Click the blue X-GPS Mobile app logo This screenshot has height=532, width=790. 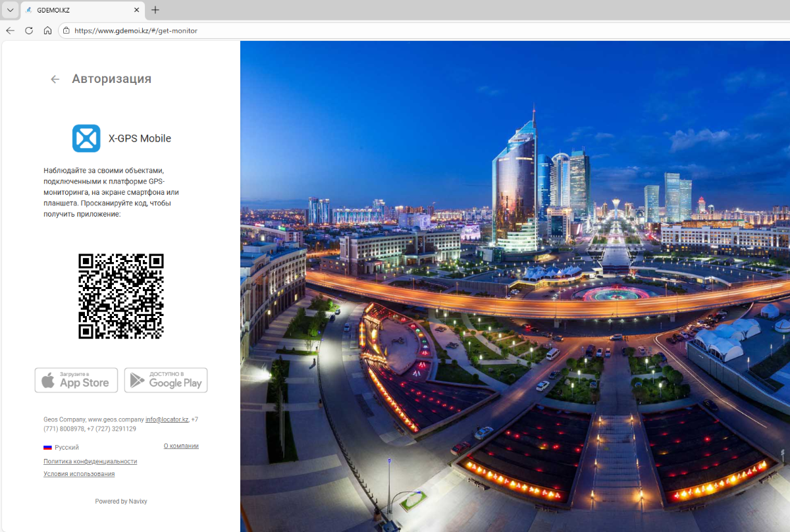86,138
